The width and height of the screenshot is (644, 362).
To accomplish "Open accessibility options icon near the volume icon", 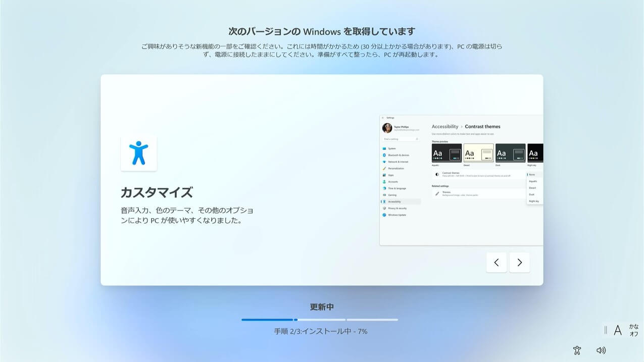I will (577, 350).
